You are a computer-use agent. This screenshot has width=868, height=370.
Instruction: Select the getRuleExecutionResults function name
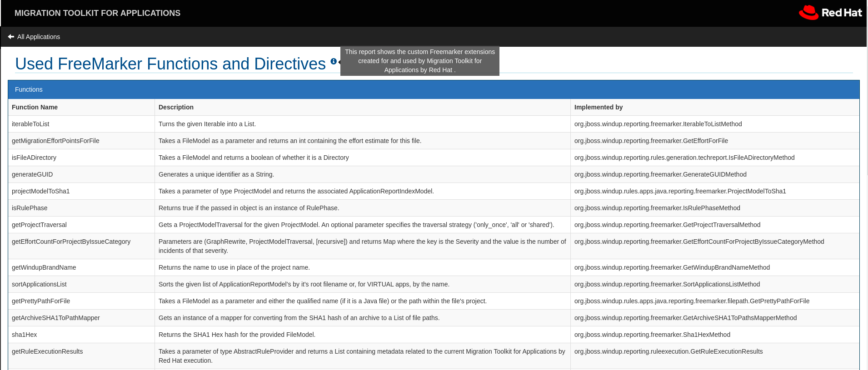[x=47, y=351]
